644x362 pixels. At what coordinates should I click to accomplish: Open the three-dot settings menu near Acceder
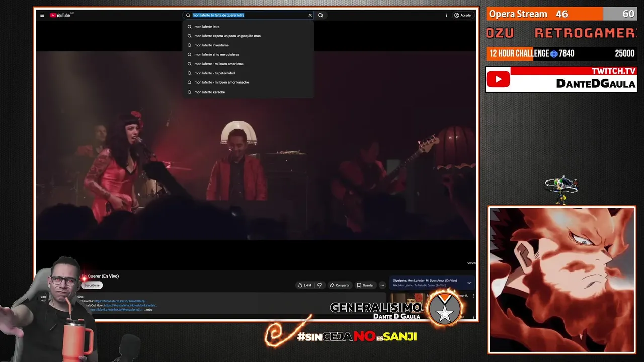click(x=446, y=15)
